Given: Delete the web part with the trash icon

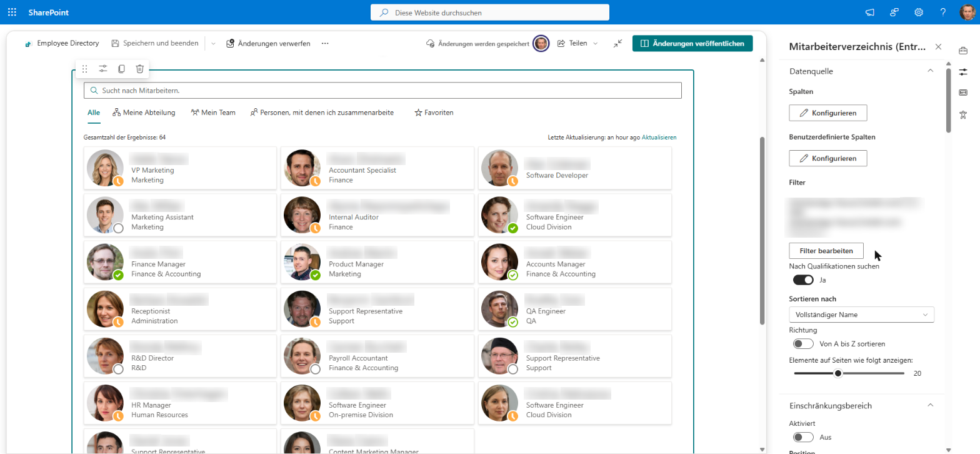Looking at the screenshot, I should tap(140, 69).
